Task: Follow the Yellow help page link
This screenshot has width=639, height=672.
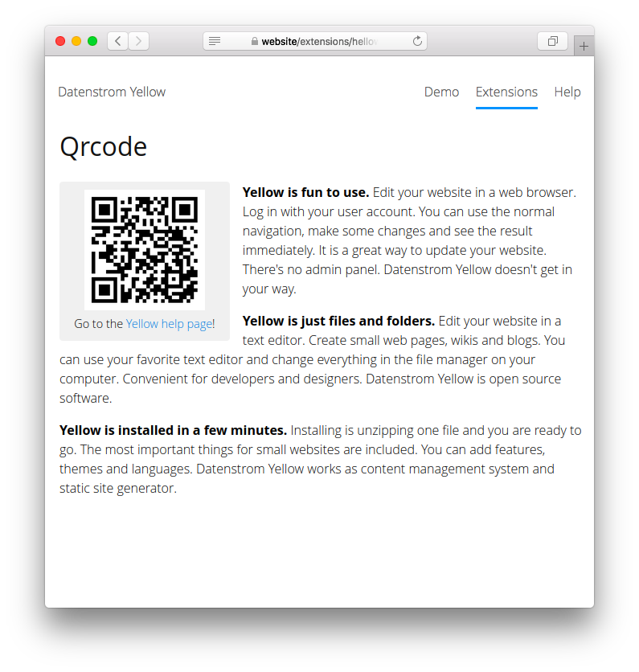Action: coord(169,324)
